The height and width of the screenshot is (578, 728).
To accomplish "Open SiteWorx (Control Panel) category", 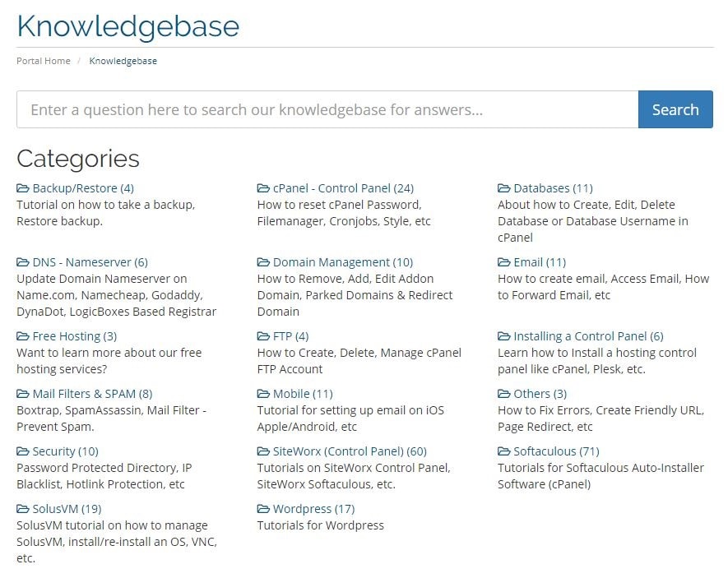I will pyautogui.click(x=350, y=451).
